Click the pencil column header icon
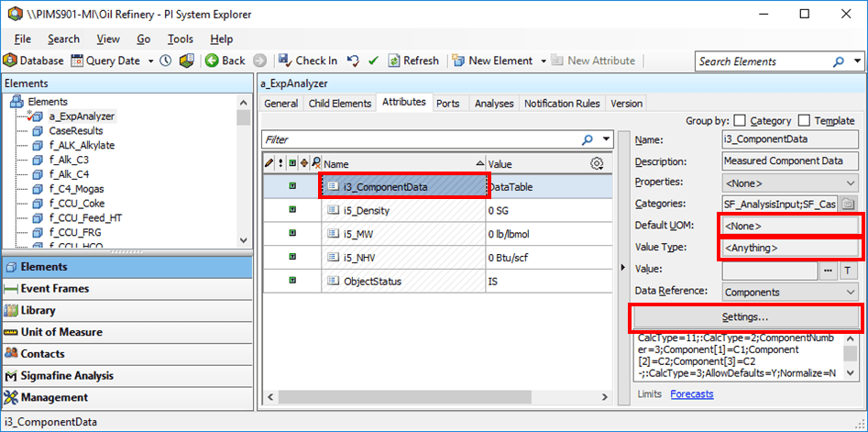Viewport: 868px width, 432px height. pyautogui.click(x=269, y=163)
